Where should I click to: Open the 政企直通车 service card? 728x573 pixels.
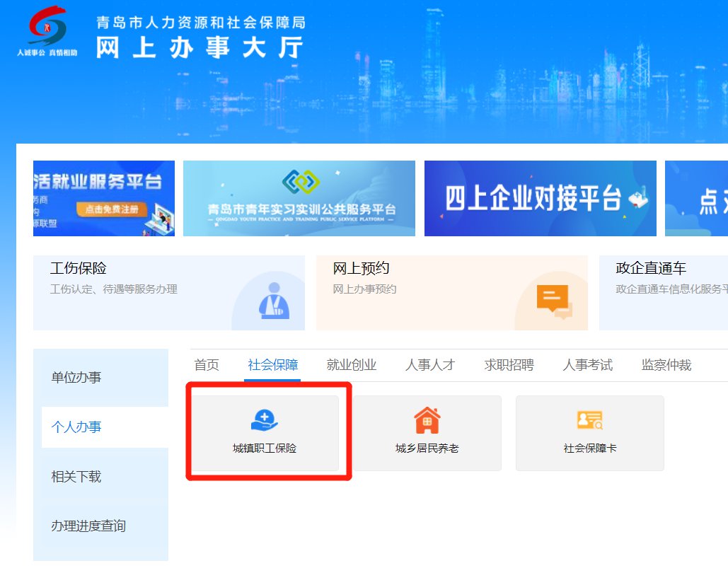[664, 293]
